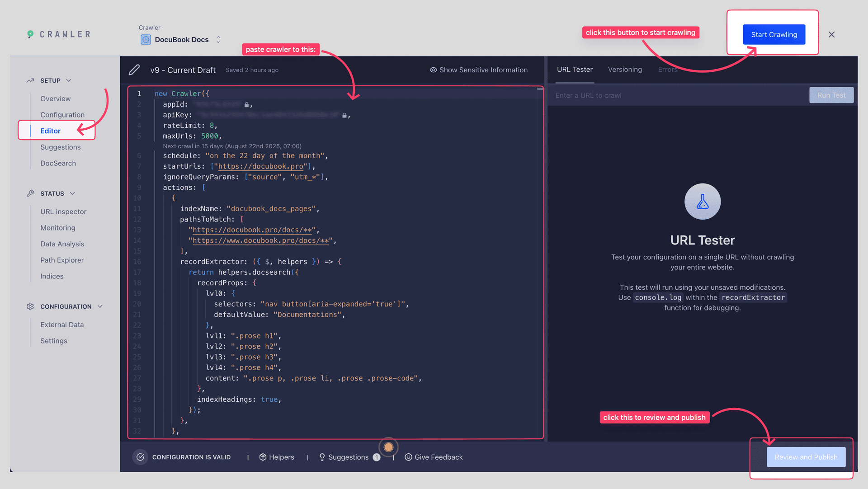Image resolution: width=868 pixels, height=489 pixels.
Task: Click the flask icon above URL Tester
Action: point(702,202)
